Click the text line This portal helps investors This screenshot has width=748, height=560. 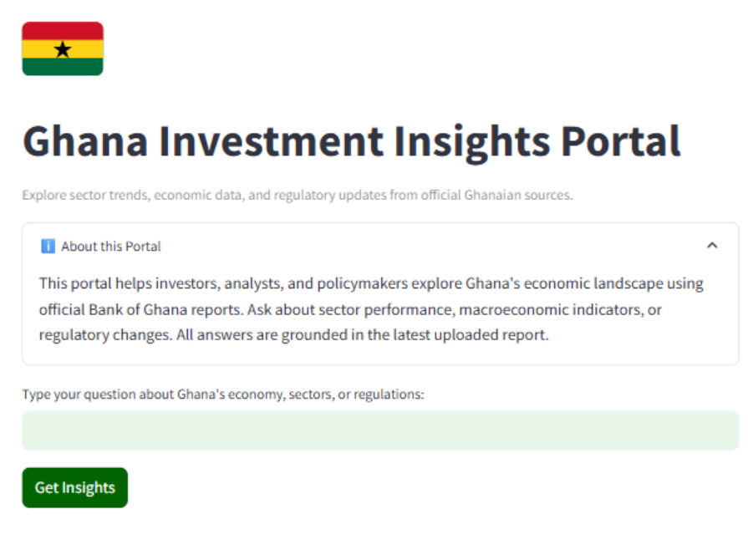(x=371, y=284)
